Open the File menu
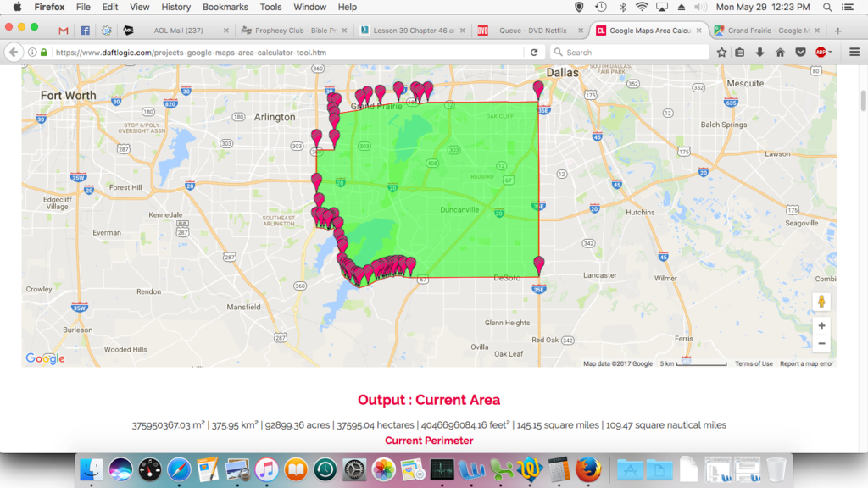The width and height of the screenshot is (868, 488). tap(83, 7)
